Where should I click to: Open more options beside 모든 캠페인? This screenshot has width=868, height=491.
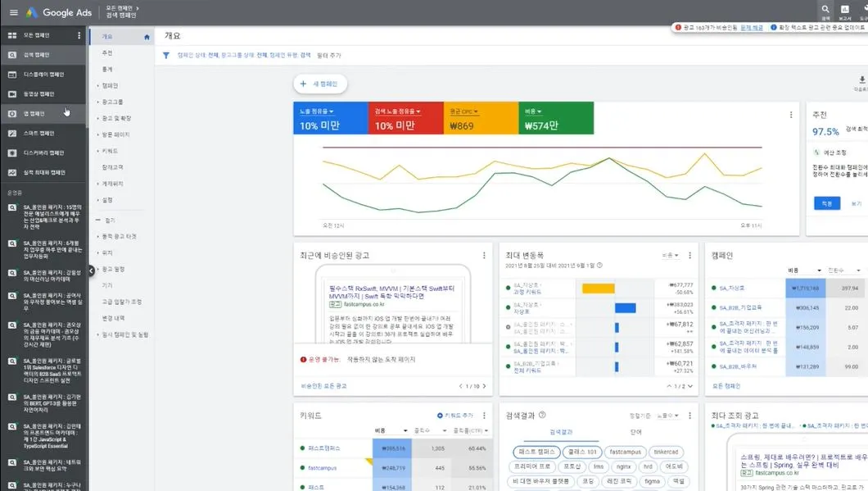(79, 35)
